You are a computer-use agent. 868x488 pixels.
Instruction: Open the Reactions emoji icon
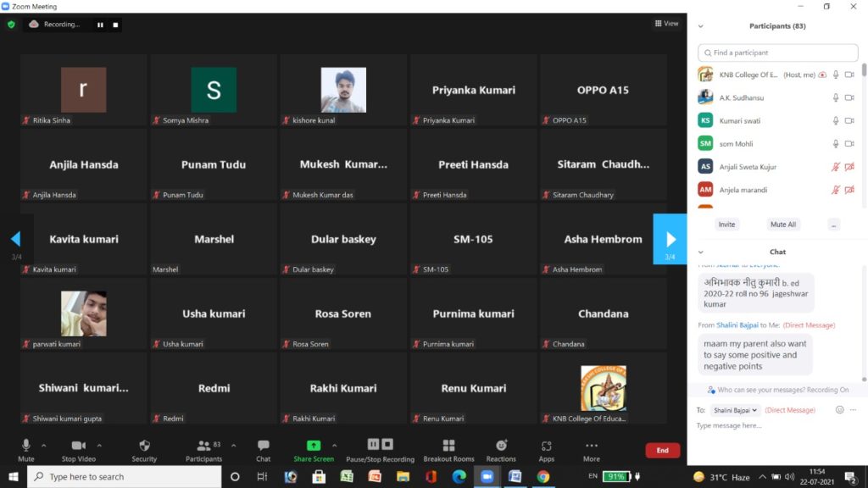point(501,446)
